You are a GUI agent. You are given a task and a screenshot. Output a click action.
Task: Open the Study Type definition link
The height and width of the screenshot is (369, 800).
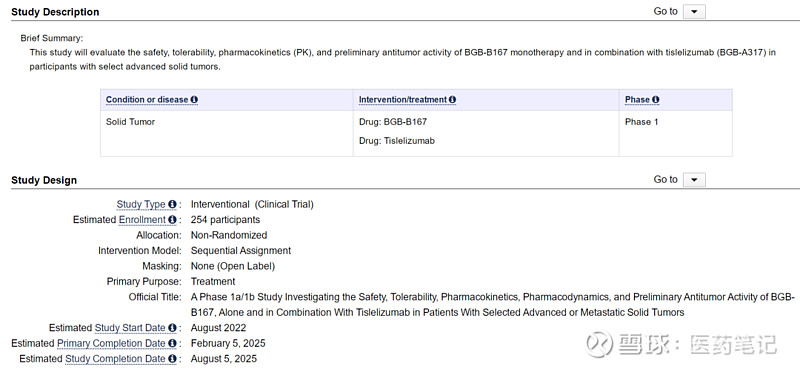(x=141, y=204)
